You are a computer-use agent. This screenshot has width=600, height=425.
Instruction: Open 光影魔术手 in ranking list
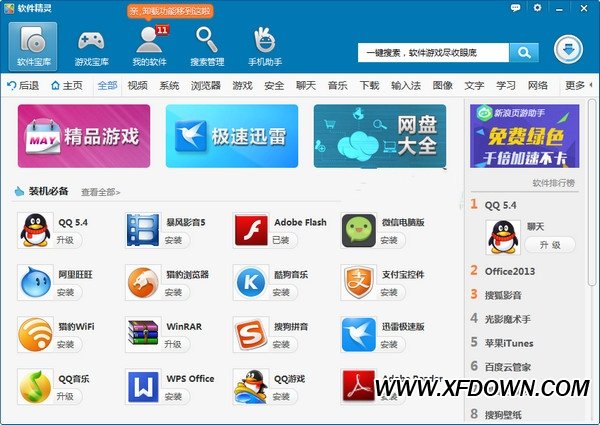pos(507,319)
